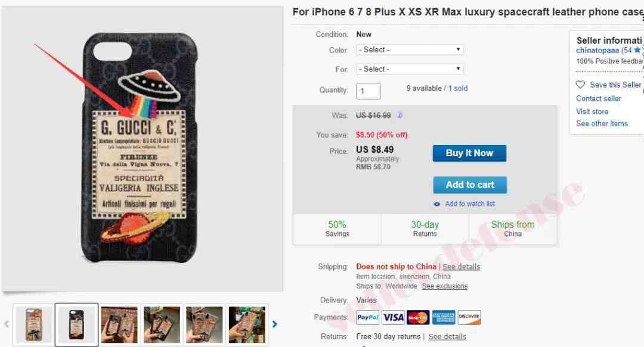The image size is (644, 347).
Task: Open the 1 sold link
Action: click(458, 88)
